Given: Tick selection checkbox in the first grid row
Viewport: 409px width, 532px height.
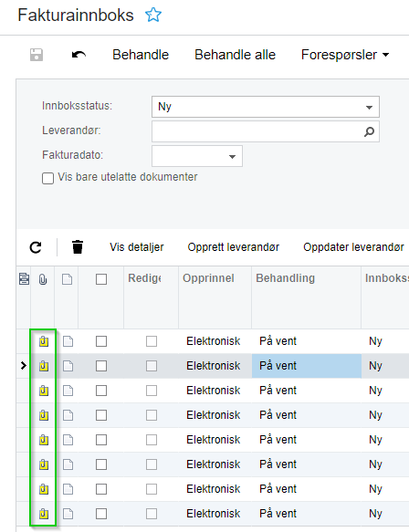Looking at the screenshot, I should pos(101,341).
